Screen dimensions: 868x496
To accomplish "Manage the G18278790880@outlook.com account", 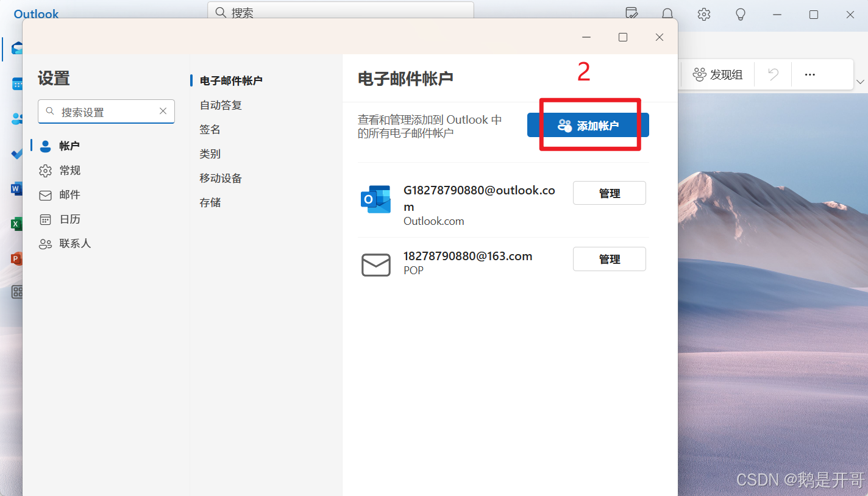I will click(609, 193).
